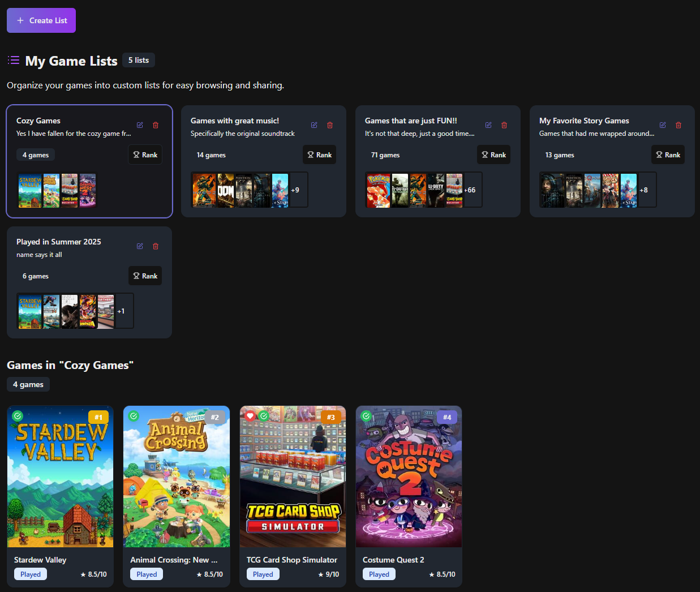
Task: Delete the Cozy Games list
Action: click(x=156, y=125)
